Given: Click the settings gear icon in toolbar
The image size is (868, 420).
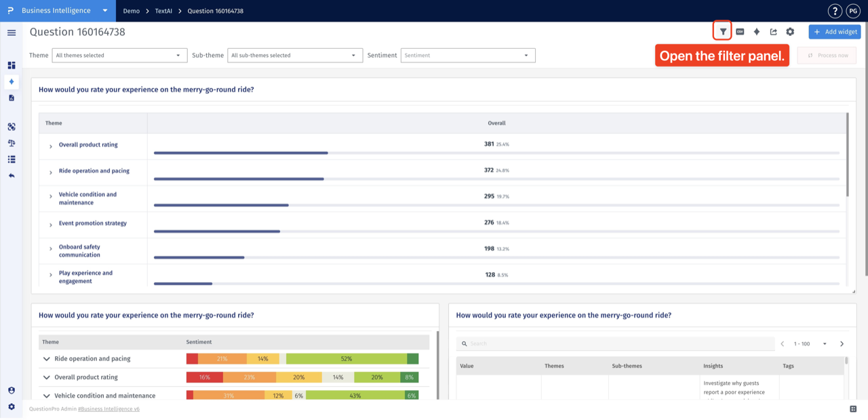Looking at the screenshot, I should tap(790, 32).
